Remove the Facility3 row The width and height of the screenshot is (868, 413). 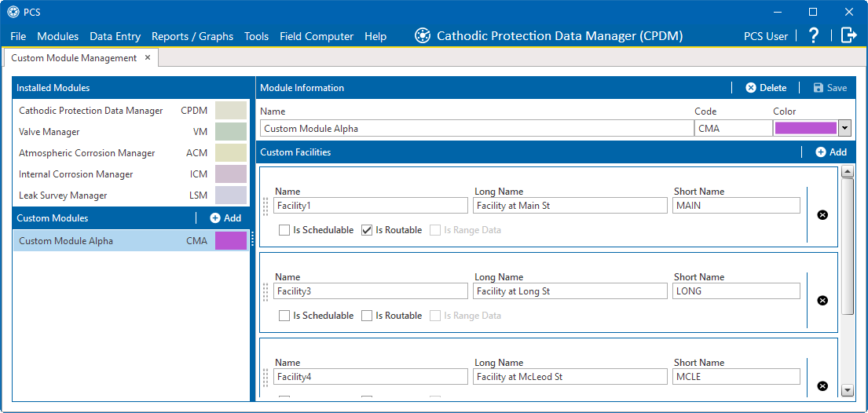(x=822, y=300)
